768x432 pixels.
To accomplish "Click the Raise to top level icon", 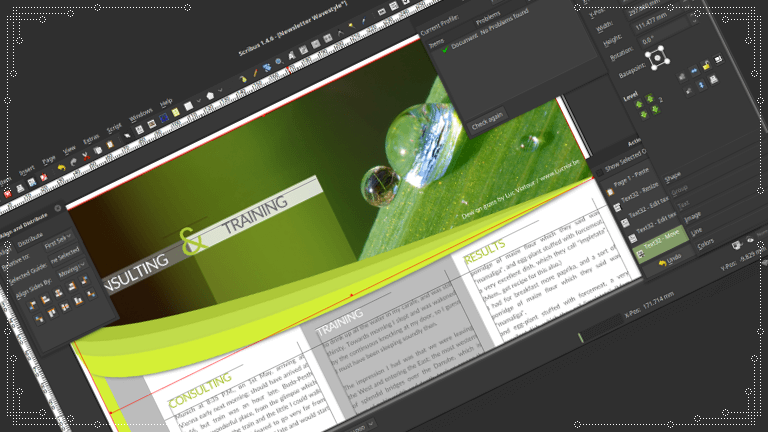I will pyautogui.click(x=650, y=99).
